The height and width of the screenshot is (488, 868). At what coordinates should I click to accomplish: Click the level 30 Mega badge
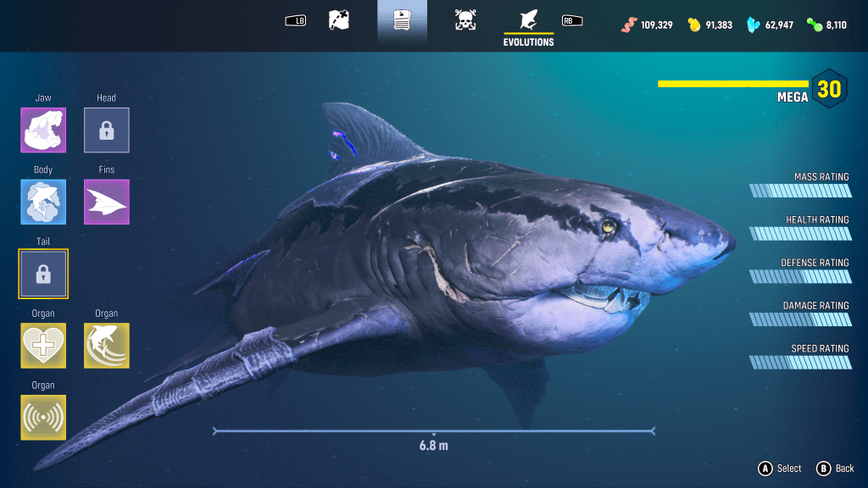(x=828, y=88)
